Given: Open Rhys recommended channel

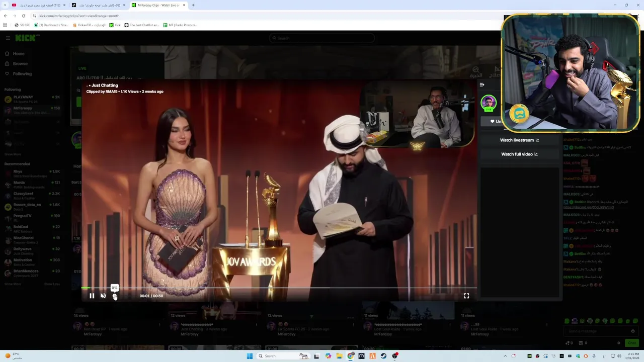Looking at the screenshot, I should pyautogui.click(x=32, y=173).
